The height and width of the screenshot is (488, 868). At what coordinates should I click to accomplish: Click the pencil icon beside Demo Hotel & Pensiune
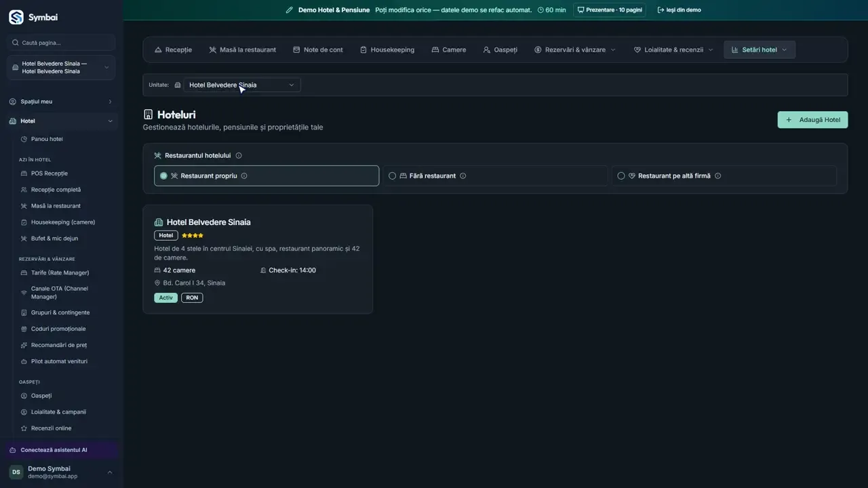pyautogui.click(x=290, y=10)
